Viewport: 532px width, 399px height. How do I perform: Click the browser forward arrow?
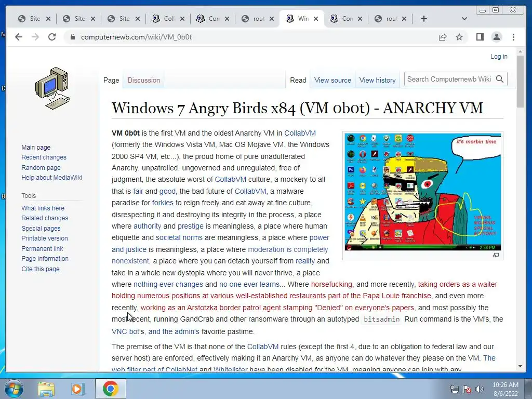point(35,37)
